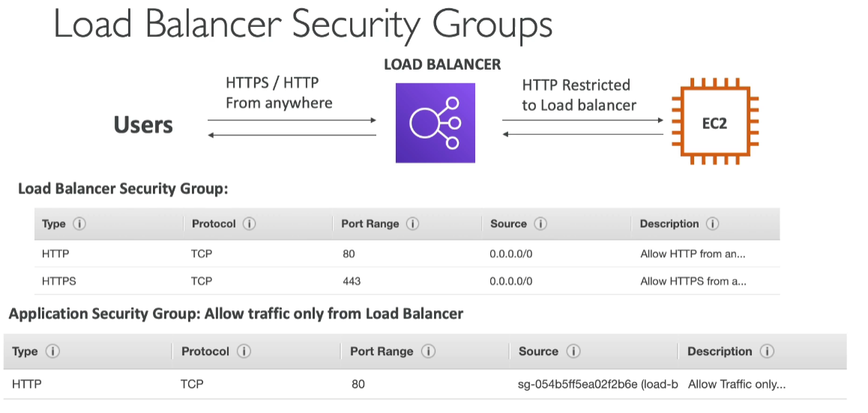Click the purple Load Balancer icon
Screen dimensions: 868x413
(x=435, y=123)
